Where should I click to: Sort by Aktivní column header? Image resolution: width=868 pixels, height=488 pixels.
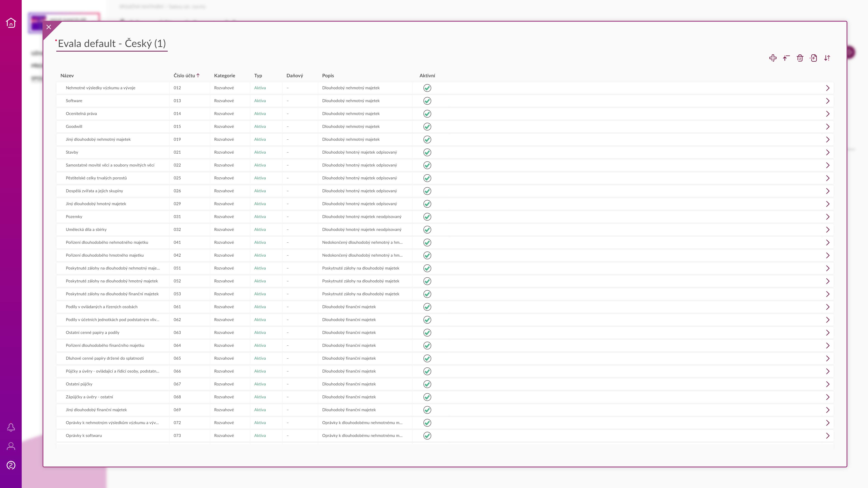[x=427, y=76]
